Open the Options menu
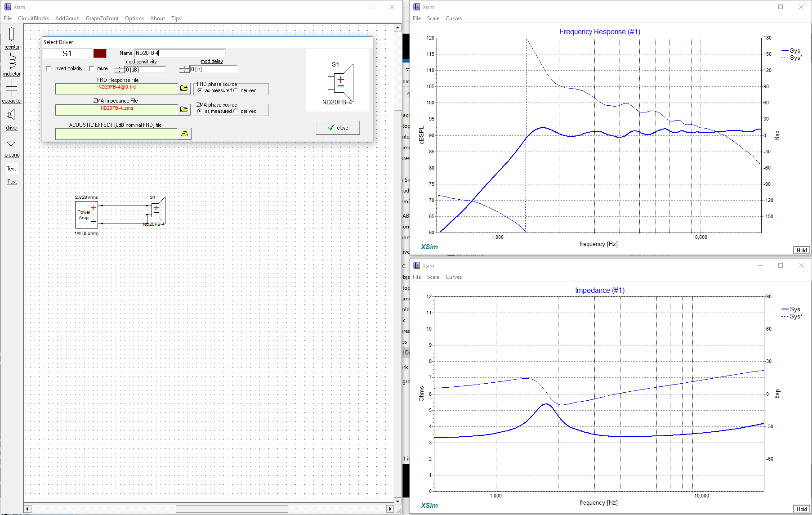The image size is (812, 515). point(134,18)
